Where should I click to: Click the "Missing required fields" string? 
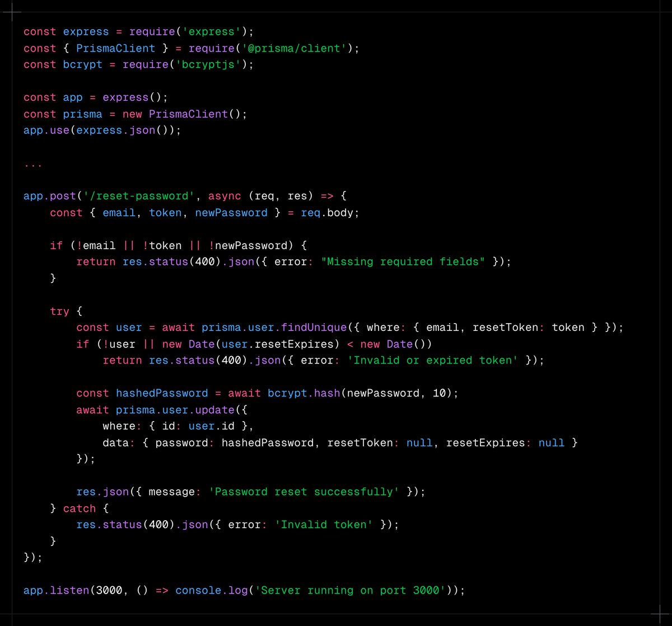(x=403, y=261)
